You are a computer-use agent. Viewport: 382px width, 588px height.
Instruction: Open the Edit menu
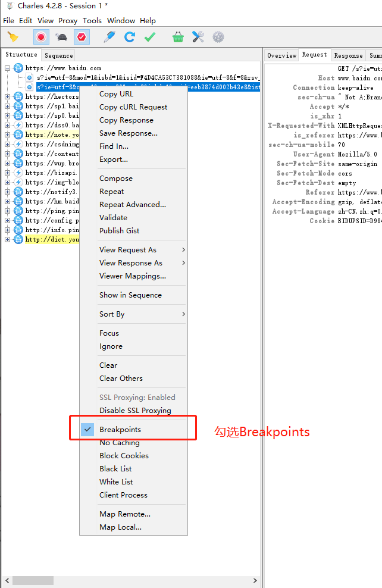click(26, 21)
